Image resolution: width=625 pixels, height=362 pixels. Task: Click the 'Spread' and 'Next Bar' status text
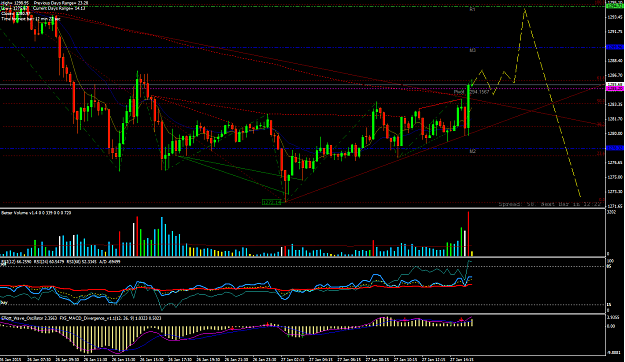click(x=549, y=204)
